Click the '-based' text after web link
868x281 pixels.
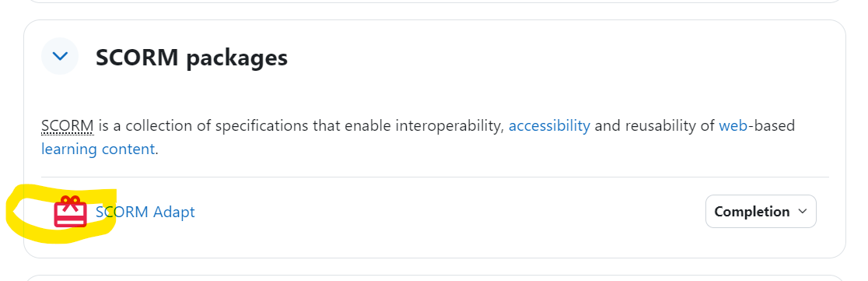[772, 126]
